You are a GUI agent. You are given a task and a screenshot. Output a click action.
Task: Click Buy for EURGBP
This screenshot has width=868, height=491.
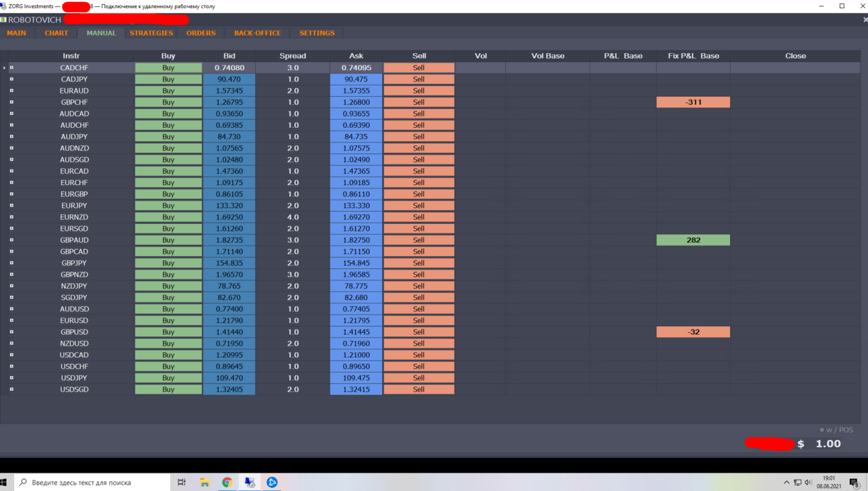click(x=168, y=194)
